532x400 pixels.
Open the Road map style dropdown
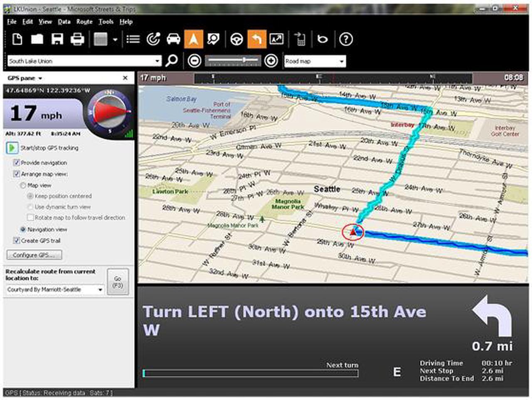341,61
